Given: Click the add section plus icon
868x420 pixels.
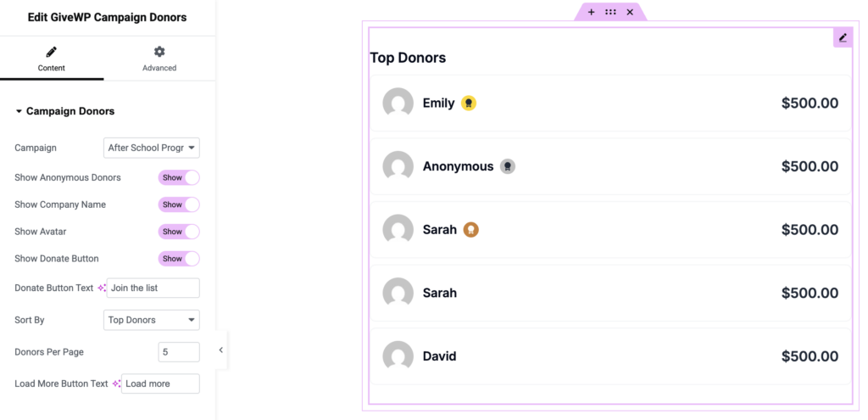Looking at the screenshot, I should point(592,12).
